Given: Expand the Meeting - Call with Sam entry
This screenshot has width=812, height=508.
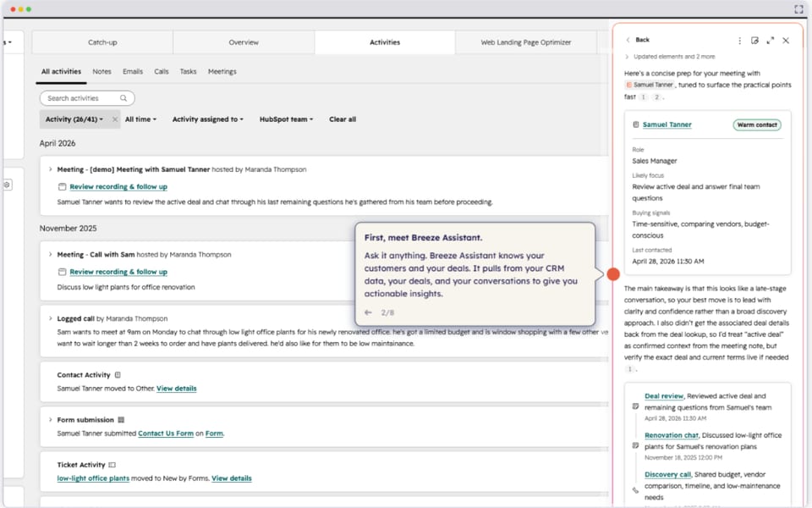Looking at the screenshot, I should [50, 254].
